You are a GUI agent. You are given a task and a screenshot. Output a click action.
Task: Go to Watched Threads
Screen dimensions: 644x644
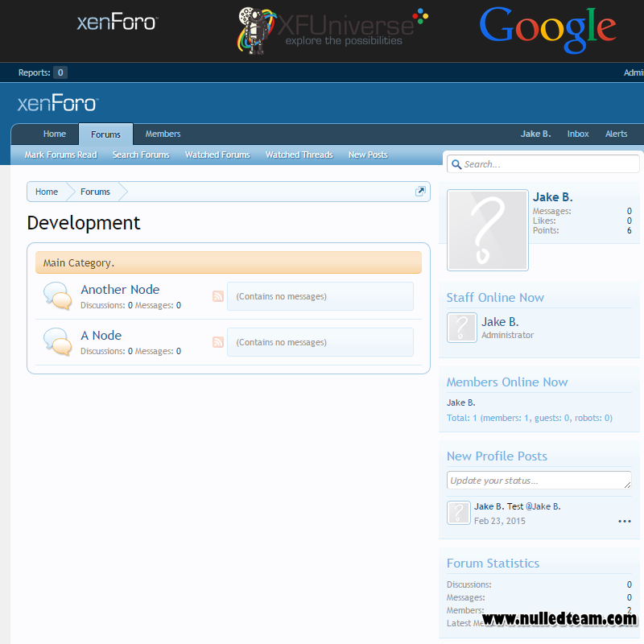click(x=299, y=155)
